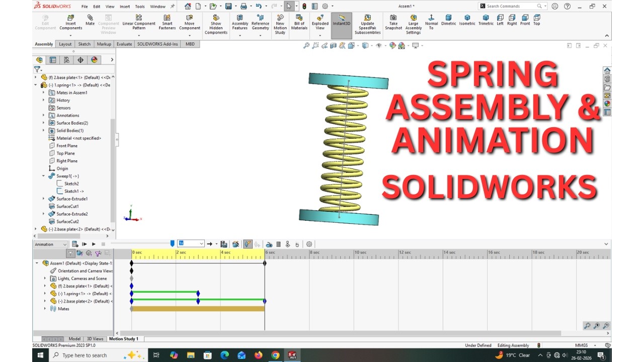Screen dimensions: 644x362
Task: Open the Tools menu
Action: coord(140,7)
